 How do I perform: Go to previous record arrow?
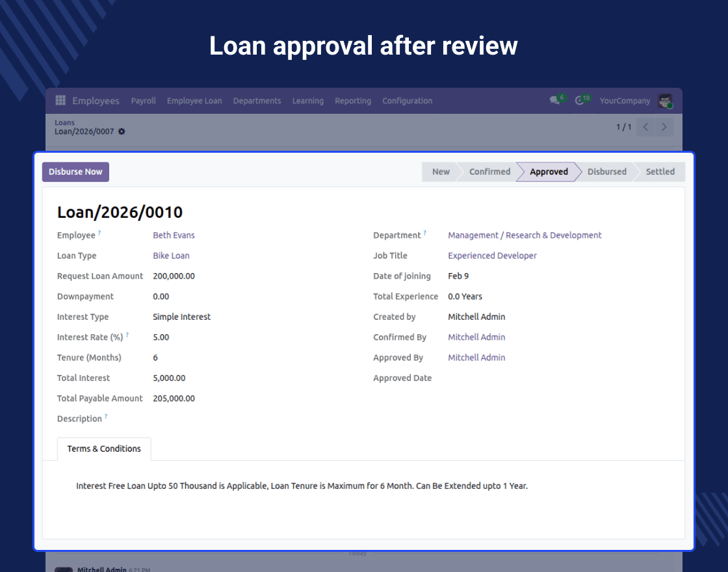pyautogui.click(x=645, y=127)
